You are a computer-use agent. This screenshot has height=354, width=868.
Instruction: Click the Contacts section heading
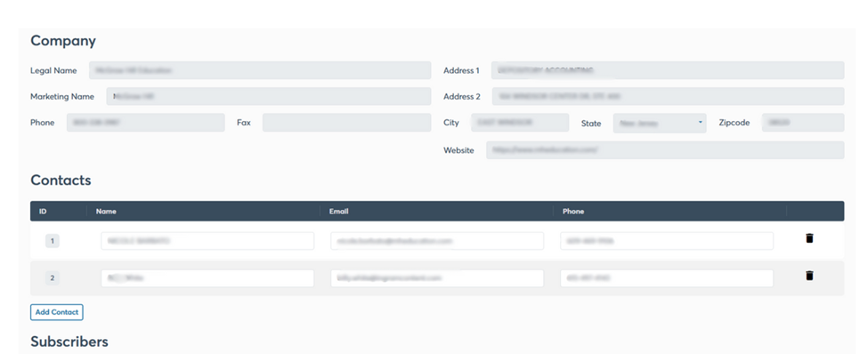pos(61,181)
